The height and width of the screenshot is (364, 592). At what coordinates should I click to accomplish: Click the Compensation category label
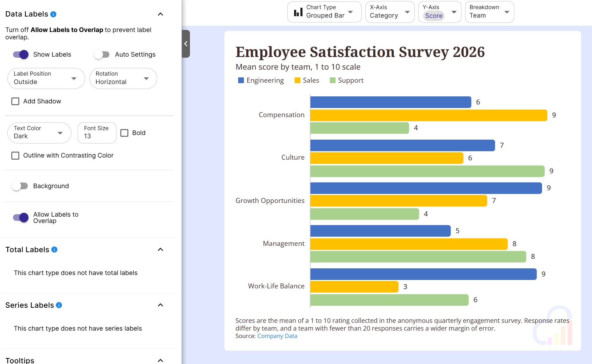[x=282, y=115]
